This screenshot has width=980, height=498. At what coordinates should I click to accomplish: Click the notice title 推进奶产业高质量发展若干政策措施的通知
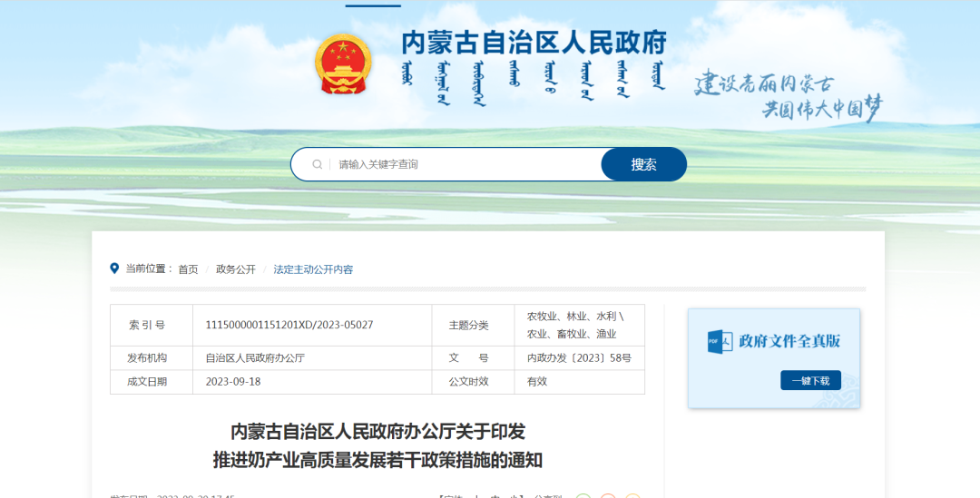point(377,461)
